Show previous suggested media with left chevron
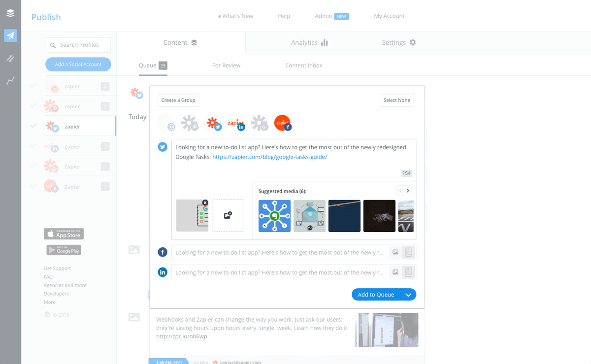Screen dimensions: 591x364 (x=400, y=191)
